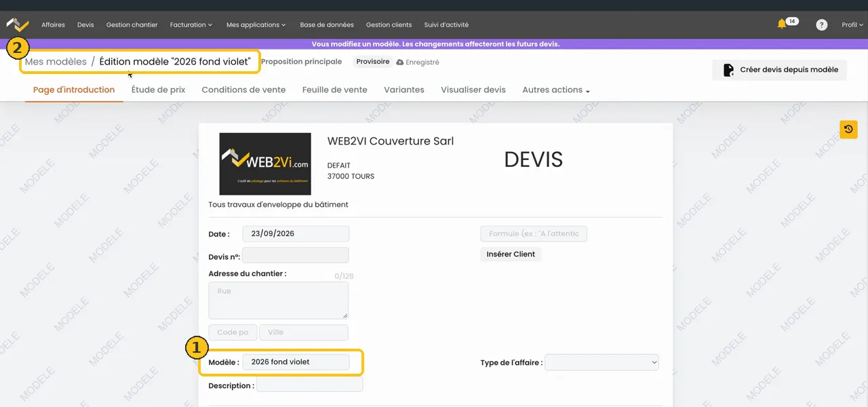This screenshot has width=868, height=407.
Task: Click the Date field showing 23/09/2026
Action: 296,234
